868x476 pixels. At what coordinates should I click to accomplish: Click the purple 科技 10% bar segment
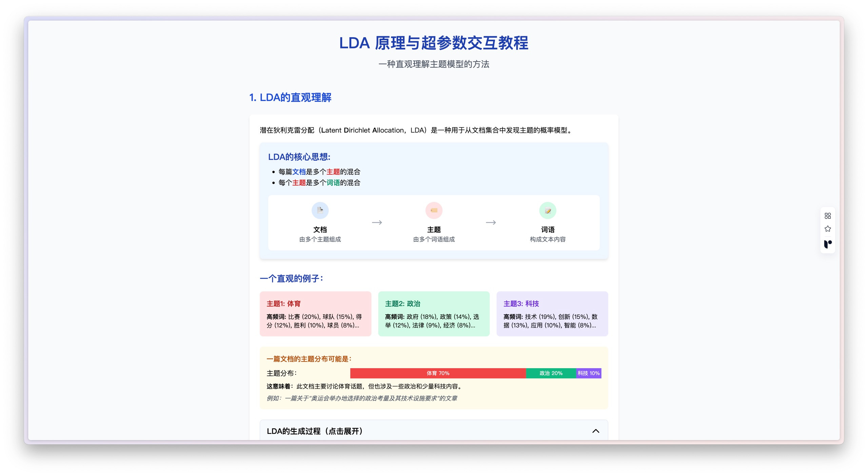coord(589,373)
